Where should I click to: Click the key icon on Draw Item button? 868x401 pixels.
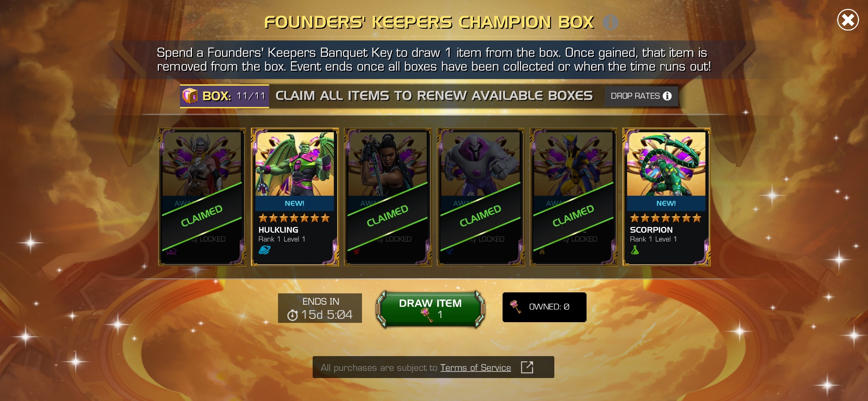coord(426,315)
